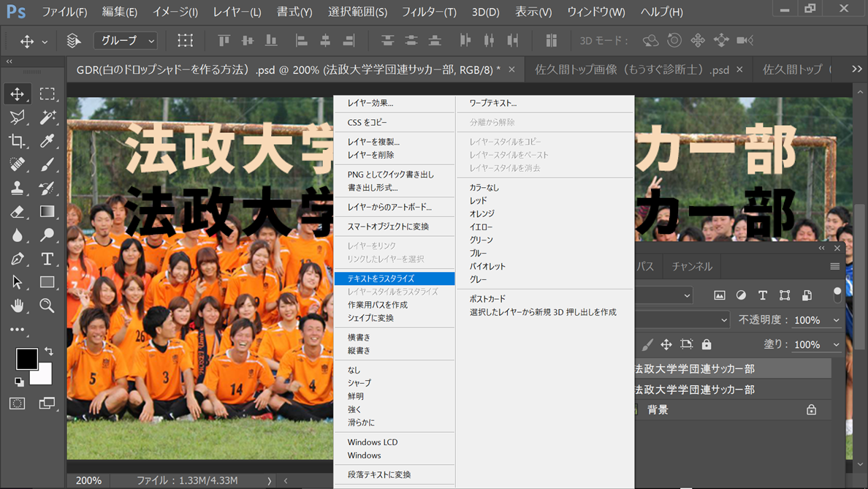Select the Dodge tool
The height and width of the screenshot is (489, 868).
pyautogui.click(x=47, y=235)
